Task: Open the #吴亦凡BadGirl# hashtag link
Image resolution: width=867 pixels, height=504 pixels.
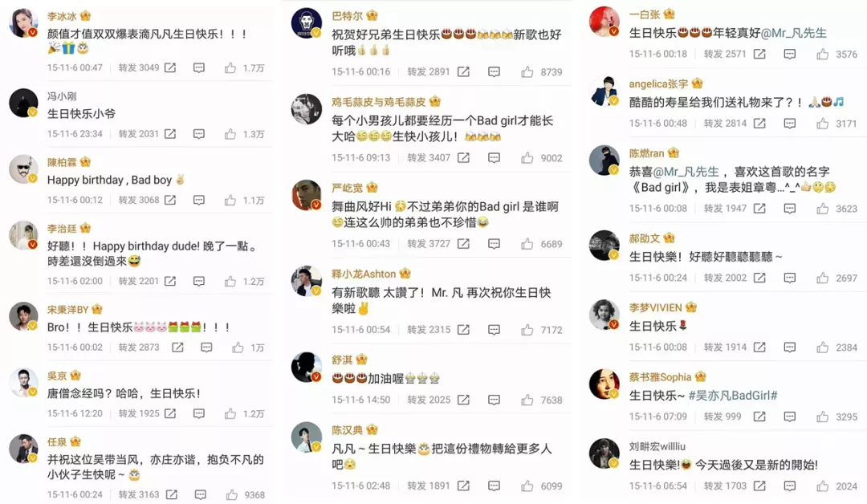Action: coord(733,396)
